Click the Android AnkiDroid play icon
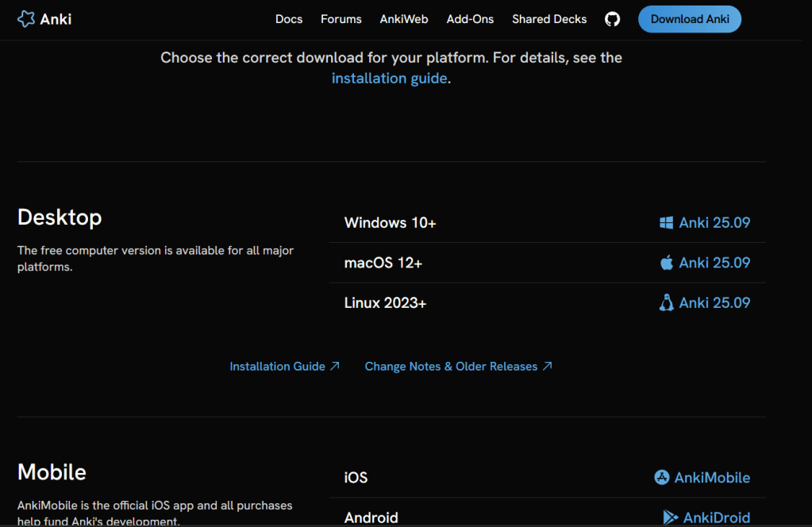The width and height of the screenshot is (812, 527). click(670, 517)
